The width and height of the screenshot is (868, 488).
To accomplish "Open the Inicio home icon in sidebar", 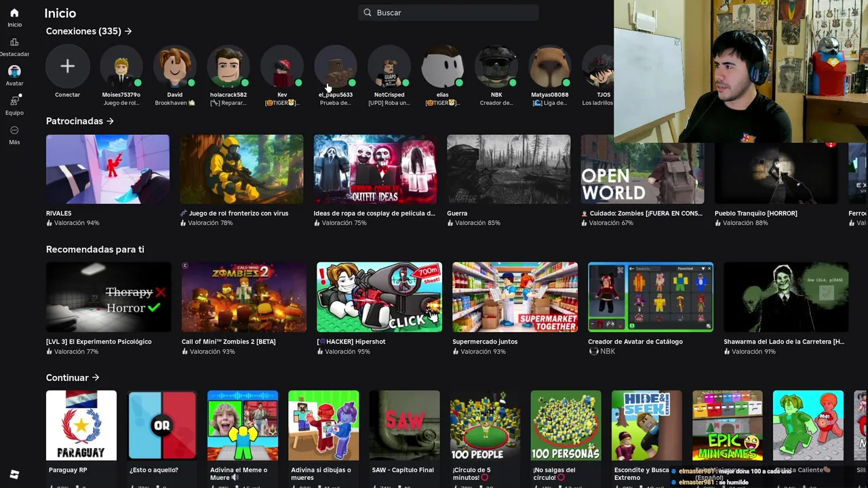I will (x=14, y=13).
